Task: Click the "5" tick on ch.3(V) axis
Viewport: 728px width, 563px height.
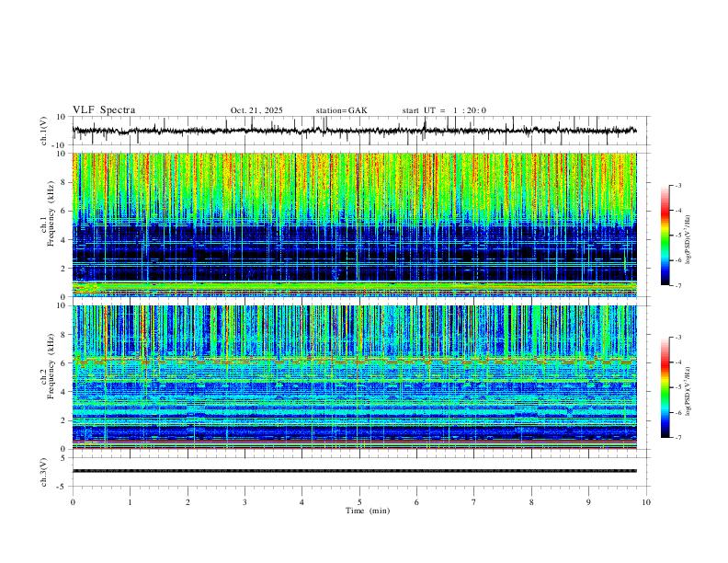Action: [64, 458]
